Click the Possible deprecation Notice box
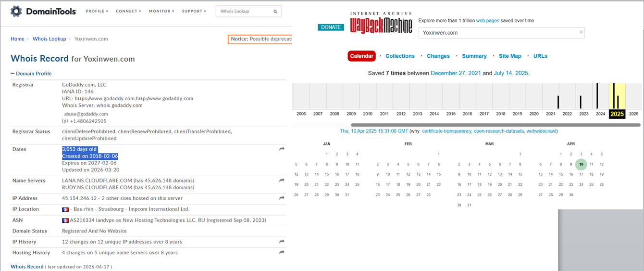This screenshot has height=271, width=644. (260, 39)
